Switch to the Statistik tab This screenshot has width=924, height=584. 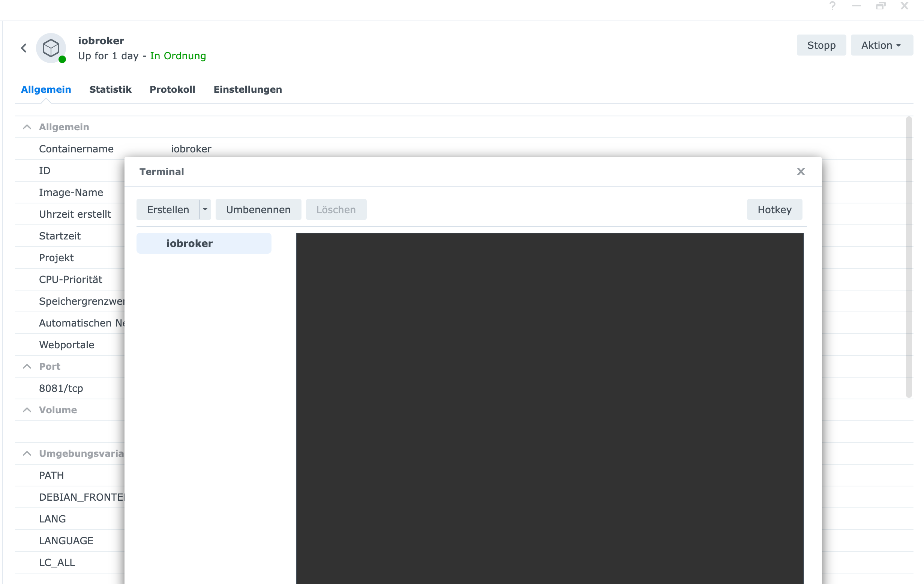coord(110,89)
